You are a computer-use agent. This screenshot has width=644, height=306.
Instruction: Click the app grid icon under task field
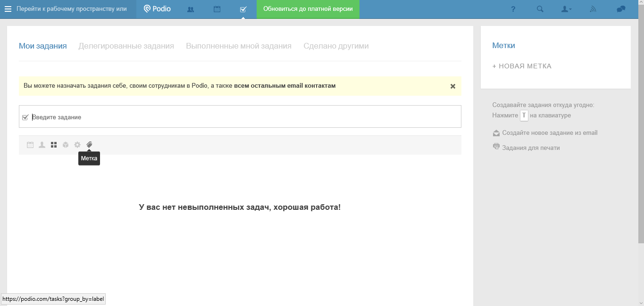click(54, 145)
